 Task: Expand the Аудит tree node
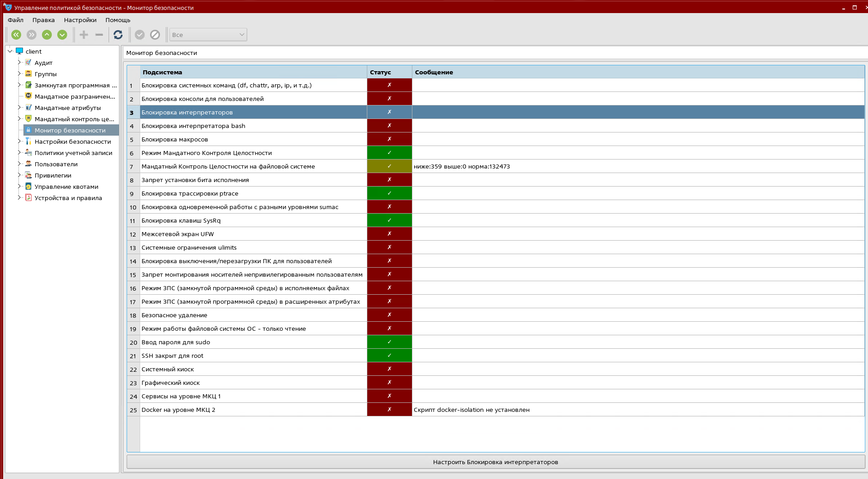(19, 62)
